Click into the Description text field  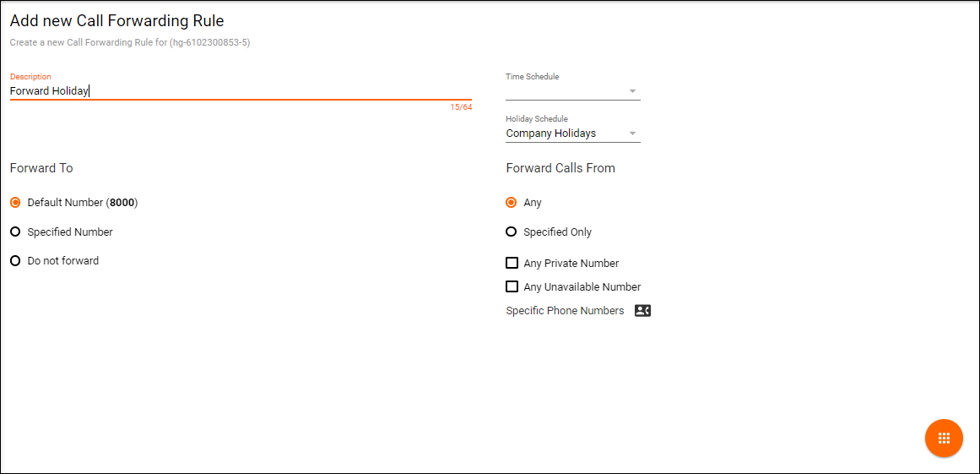pyautogui.click(x=241, y=90)
